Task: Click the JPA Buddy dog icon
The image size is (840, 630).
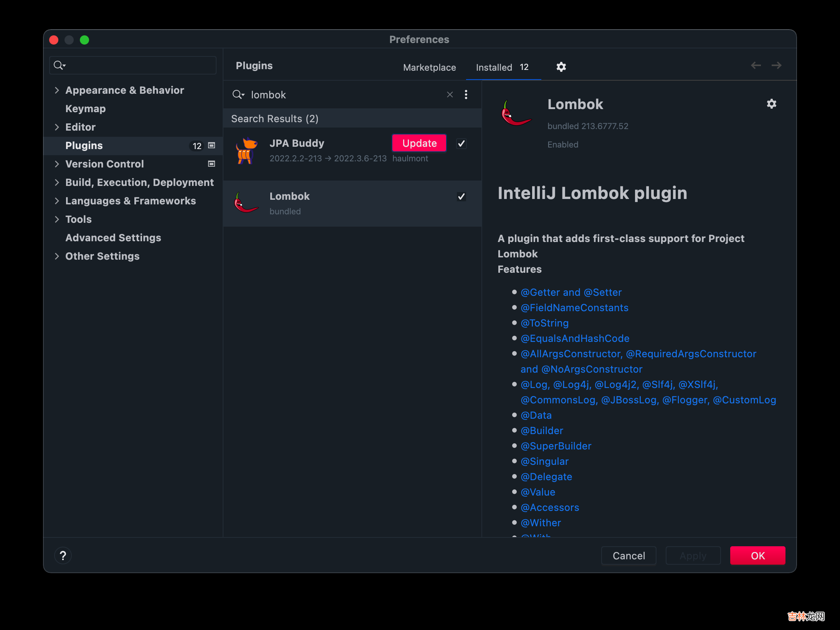Action: click(246, 151)
